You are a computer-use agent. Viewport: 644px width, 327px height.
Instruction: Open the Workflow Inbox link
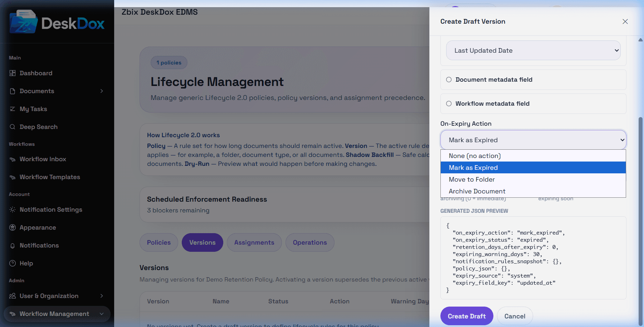click(43, 159)
